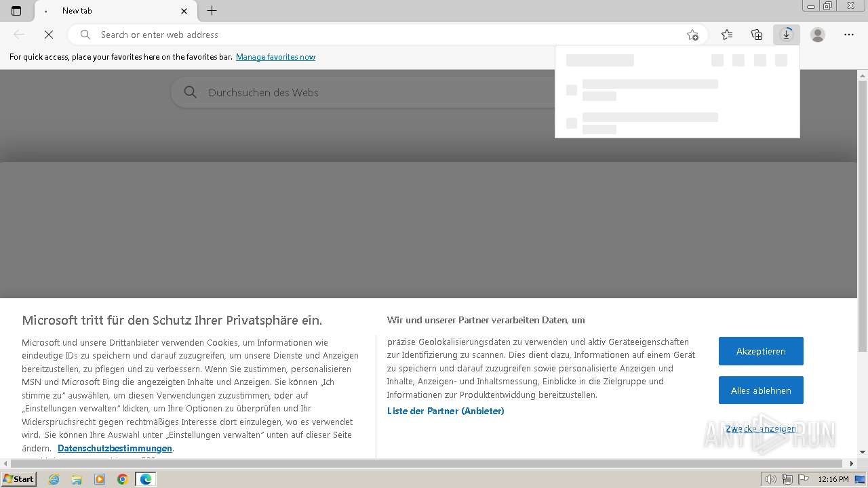This screenshot has height=488, width=868.
Task: Click the search magnifier icon in page
Action: [191, 92]
